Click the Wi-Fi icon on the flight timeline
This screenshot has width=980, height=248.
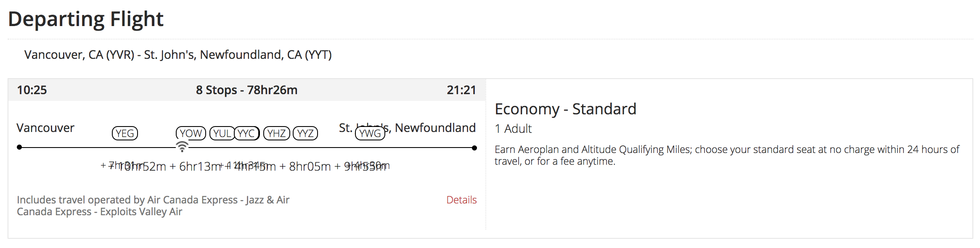click(x=182, y=147)
